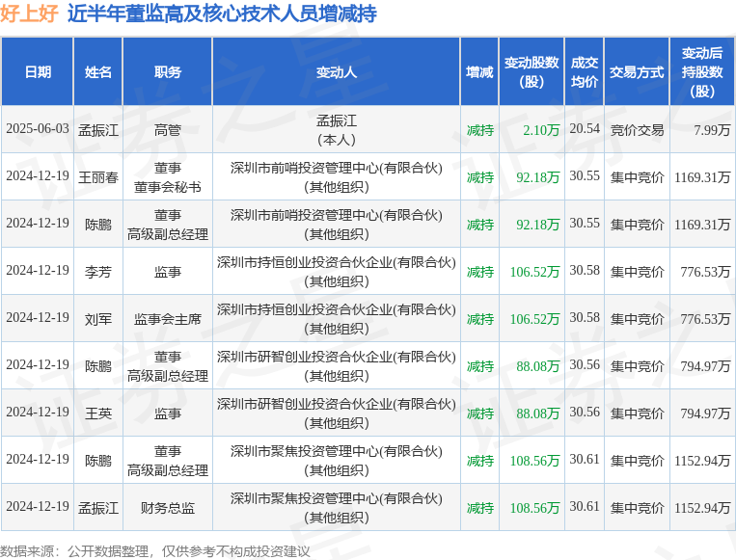
Task: Select the name 王丽春
Action: [x=98, y=176]
